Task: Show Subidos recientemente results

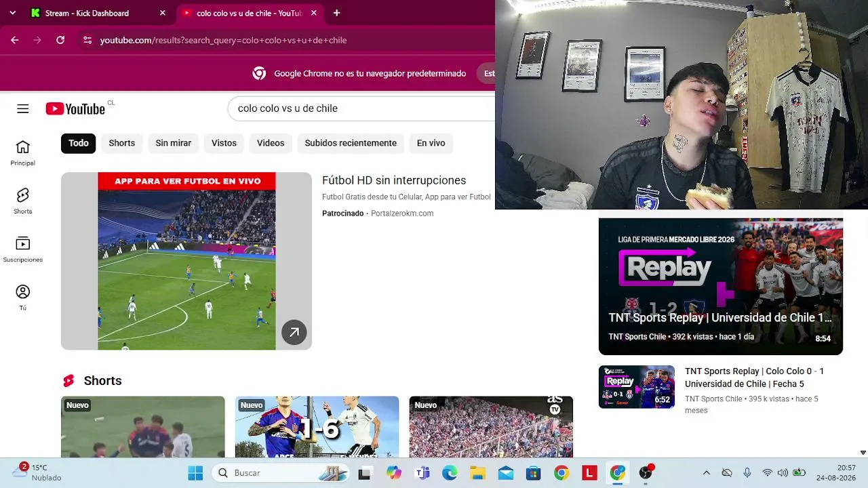Action: pyautogui.click(x=351, y=143)
